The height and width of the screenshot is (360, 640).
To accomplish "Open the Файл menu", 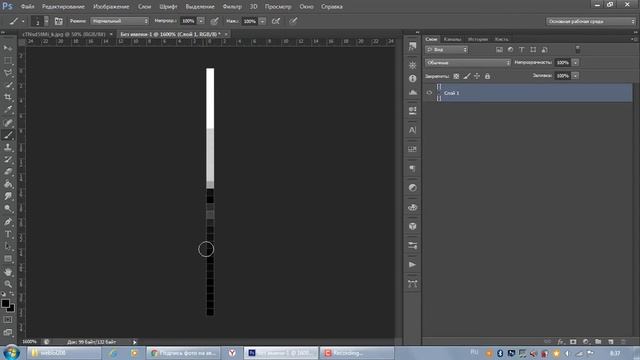I will 27,7.
